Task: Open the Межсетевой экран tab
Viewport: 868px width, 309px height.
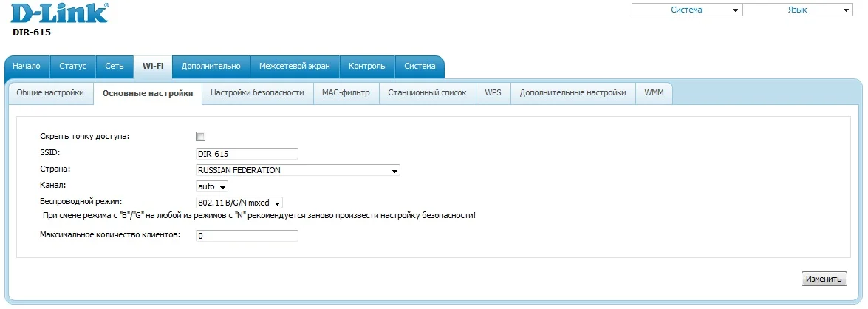Action: pos(295,67)
